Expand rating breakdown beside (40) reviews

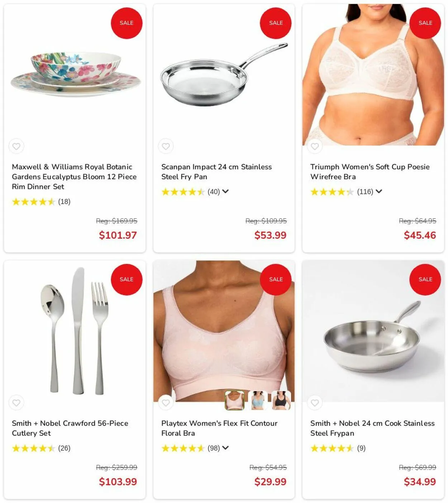225,191
